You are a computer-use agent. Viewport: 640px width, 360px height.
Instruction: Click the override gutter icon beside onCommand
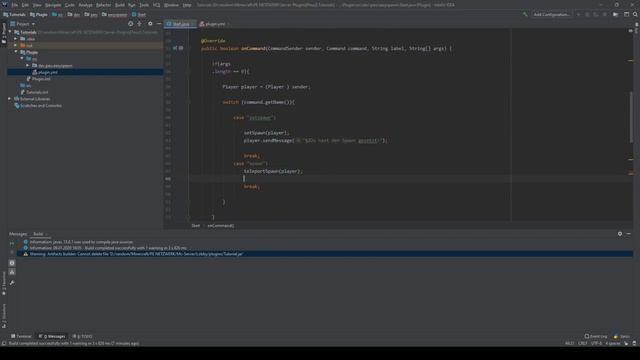coord(175,48)
